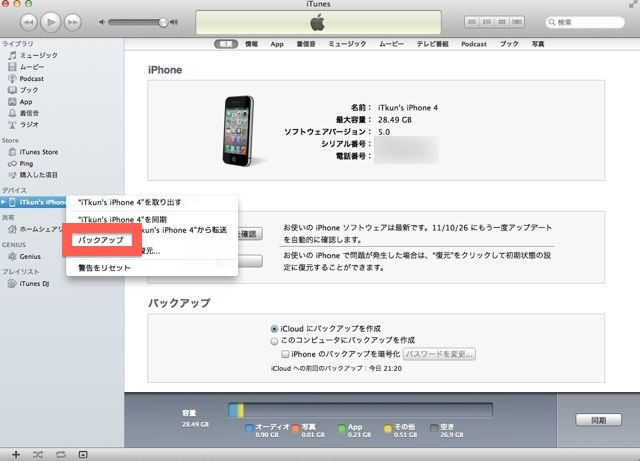640x461 pixels.
Task: Select the cover flow view button
Action: (x=517, y=22)
